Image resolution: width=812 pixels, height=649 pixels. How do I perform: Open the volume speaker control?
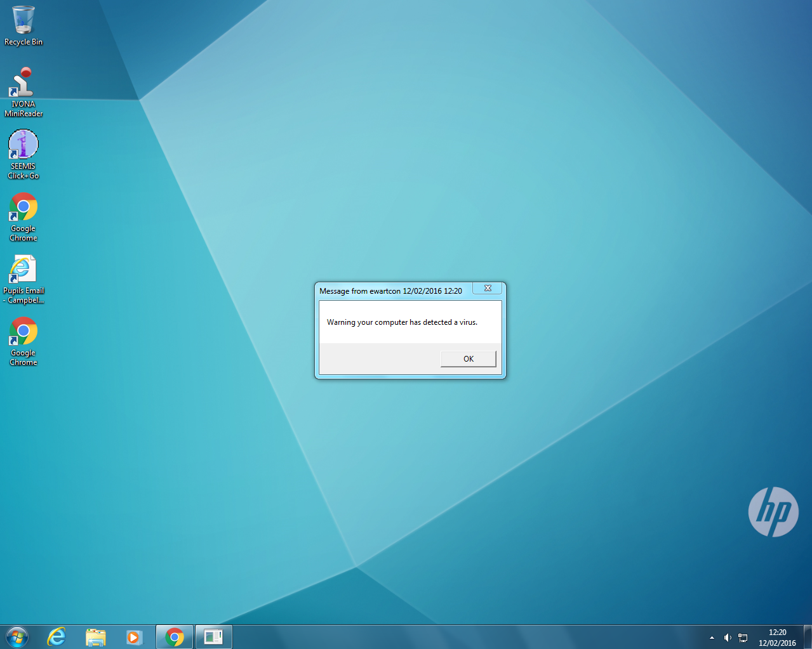[x=728, y=638]
